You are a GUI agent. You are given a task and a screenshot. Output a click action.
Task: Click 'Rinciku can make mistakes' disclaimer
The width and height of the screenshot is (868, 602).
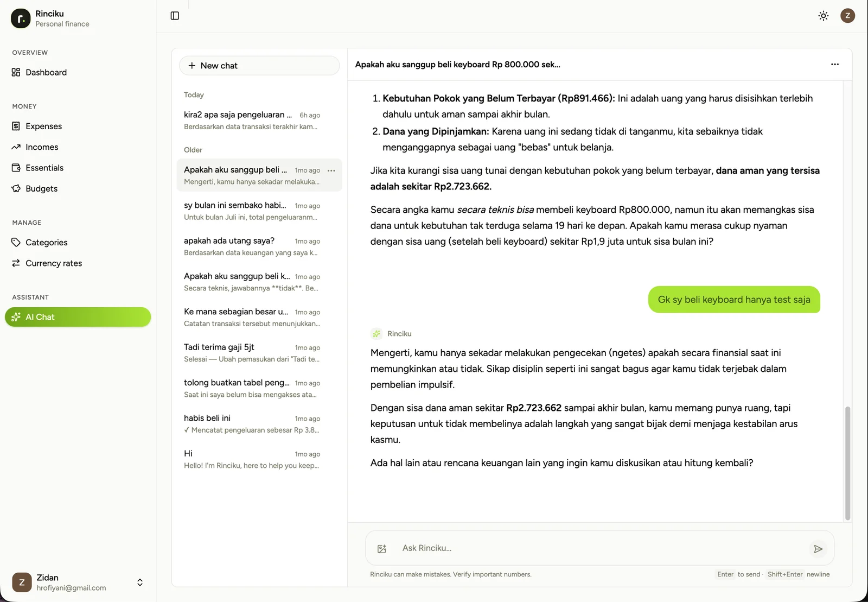(x=451, y=574)
